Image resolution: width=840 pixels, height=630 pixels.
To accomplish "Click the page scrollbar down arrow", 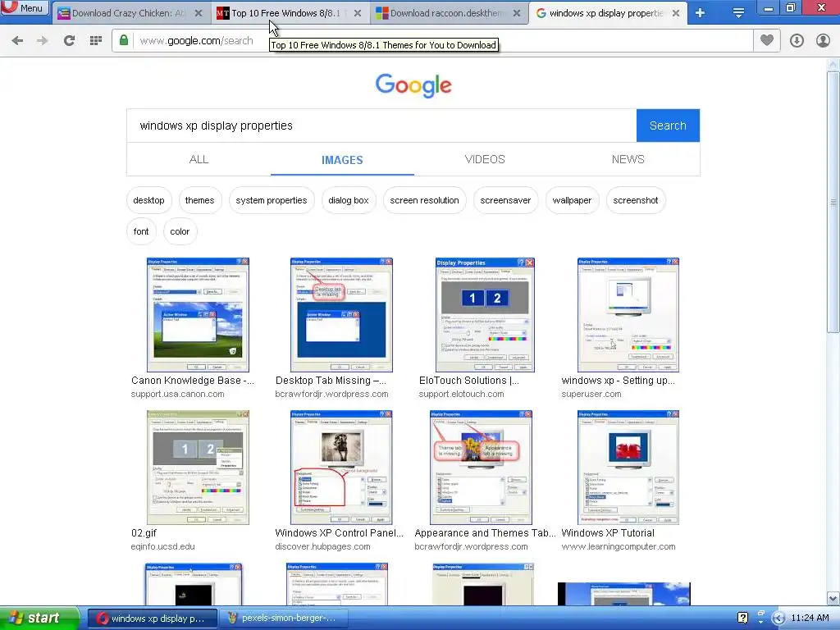I will click(x=833, y=599).
